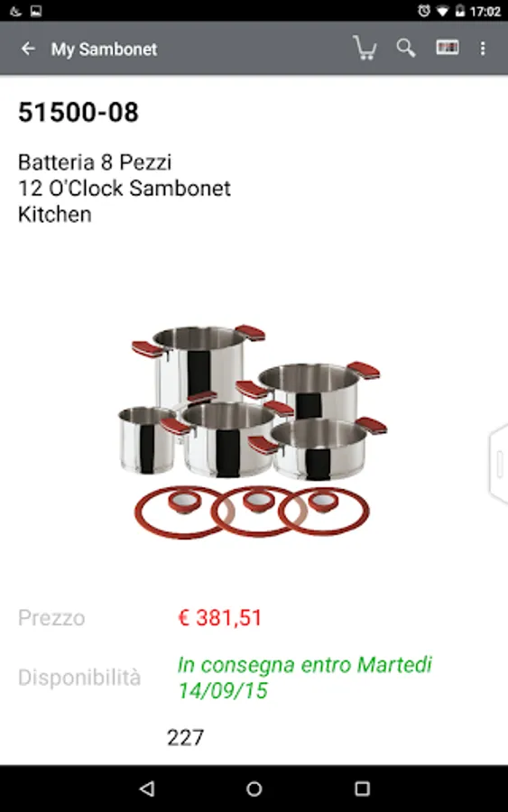Tap the back arrow in header
The image size is (508, 812).
point(28,50)
